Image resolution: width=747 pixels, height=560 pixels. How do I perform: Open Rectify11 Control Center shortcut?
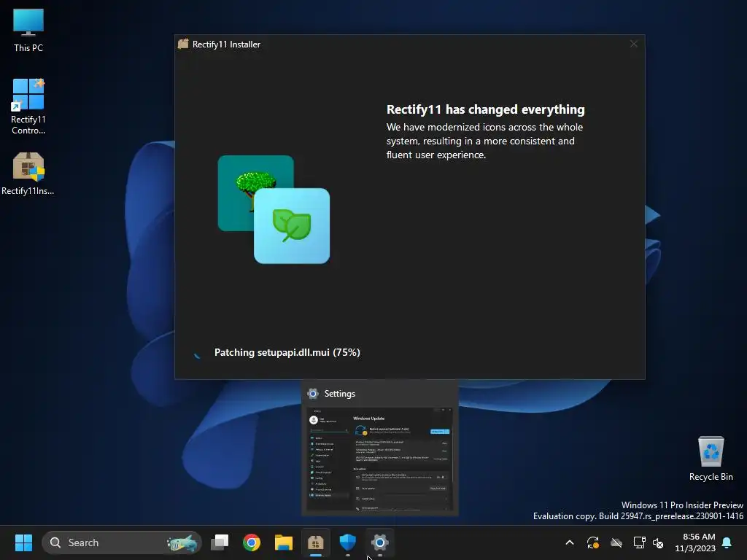click(x=28, y=106)
